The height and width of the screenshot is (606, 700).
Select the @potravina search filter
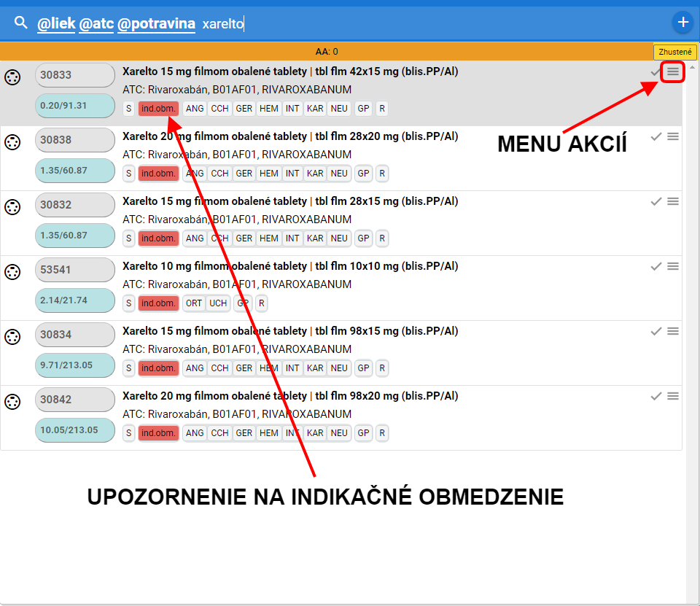pos(156,23)
